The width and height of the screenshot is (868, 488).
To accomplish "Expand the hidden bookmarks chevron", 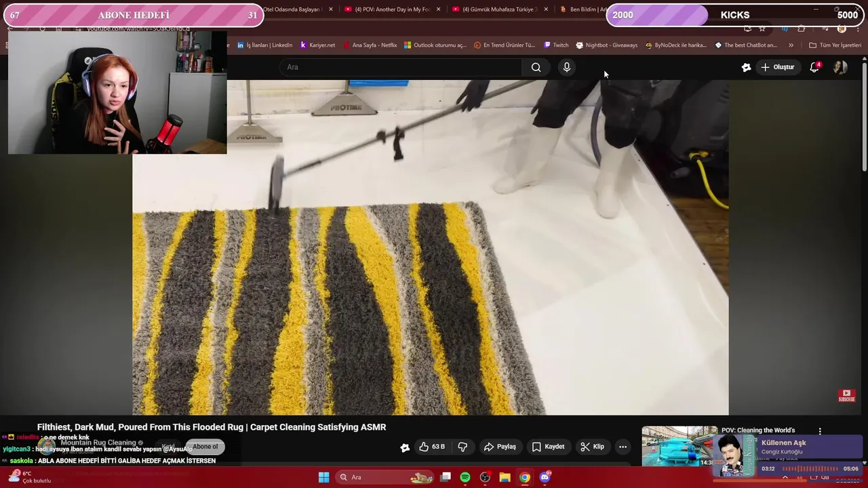I will click(x=791, y=45).
